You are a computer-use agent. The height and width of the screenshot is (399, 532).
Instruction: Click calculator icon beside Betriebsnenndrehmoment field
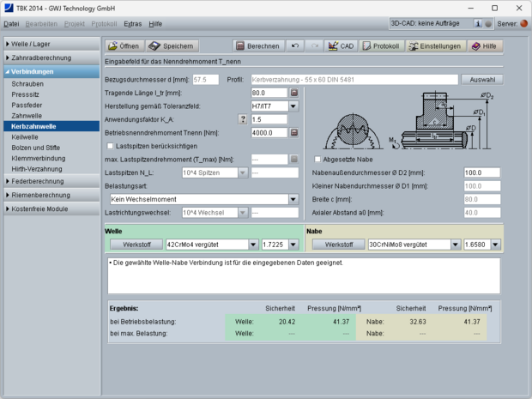pos(294,133)
